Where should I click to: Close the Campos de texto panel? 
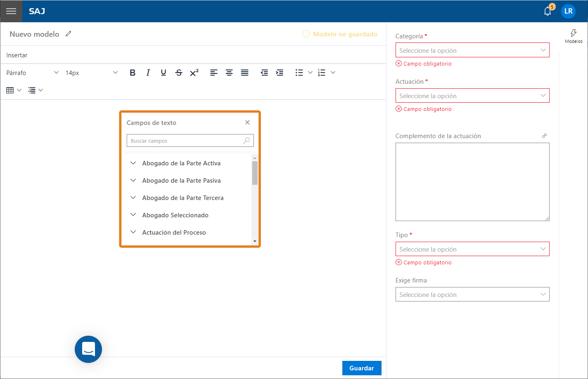pyautogui.click(x=247, y=122)
